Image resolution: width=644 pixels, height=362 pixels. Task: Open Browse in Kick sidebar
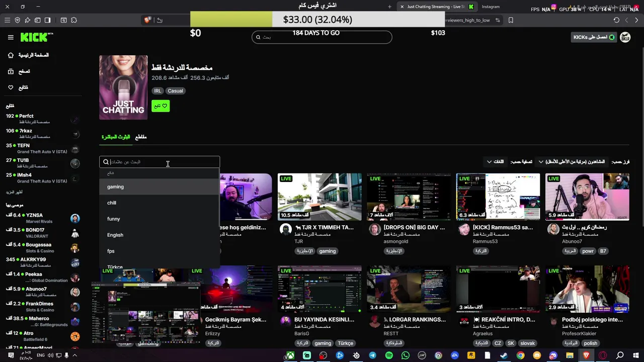coord(19,71)
